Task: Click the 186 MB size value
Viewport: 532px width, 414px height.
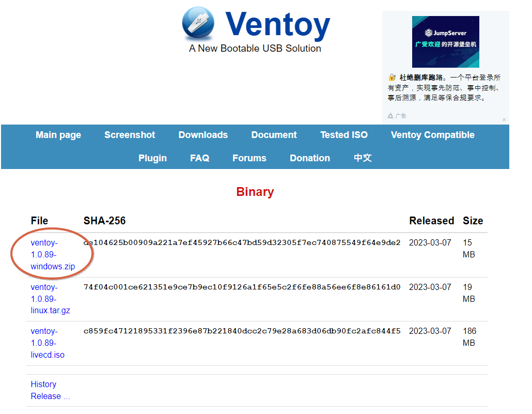Action: tap(470, 337)
